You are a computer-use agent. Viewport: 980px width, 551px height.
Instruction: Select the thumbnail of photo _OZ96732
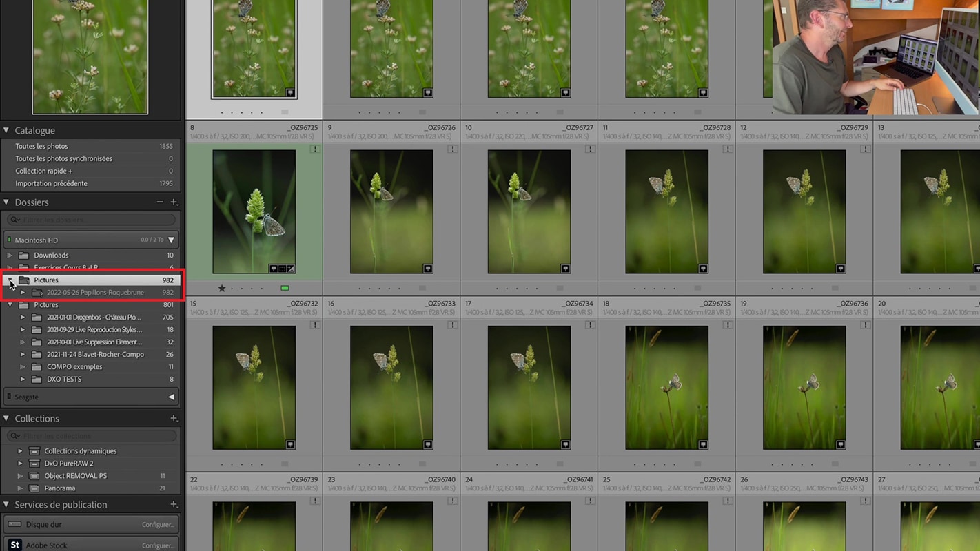click(x=254, y=388)
